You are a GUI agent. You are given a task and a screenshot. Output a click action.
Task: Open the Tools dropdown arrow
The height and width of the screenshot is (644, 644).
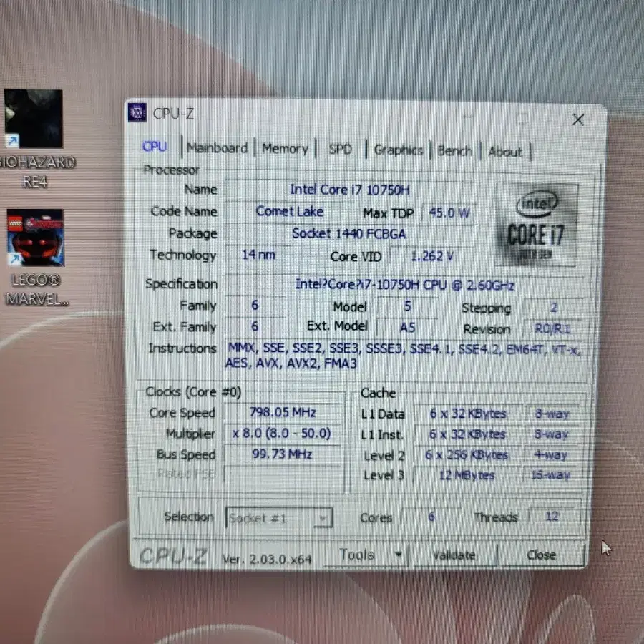coord(398,555)
